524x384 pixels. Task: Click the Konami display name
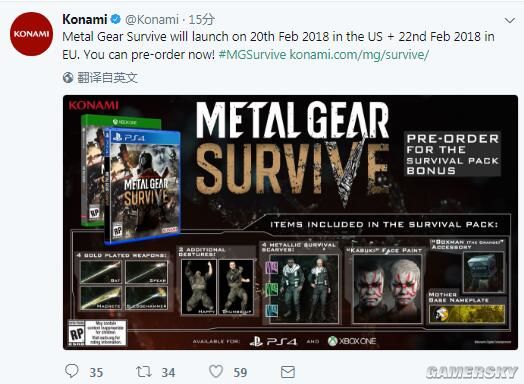point(85,19)
